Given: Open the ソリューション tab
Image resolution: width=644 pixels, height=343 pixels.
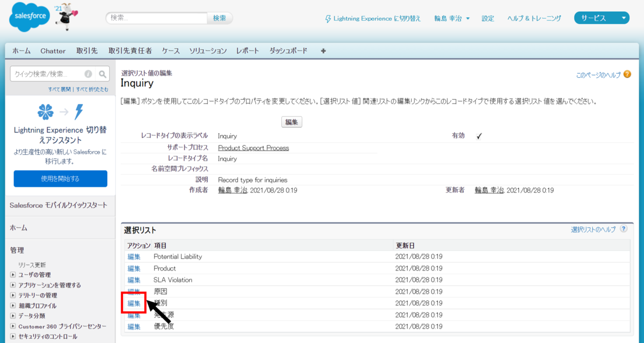Looking at the screenshot, I should tap(208, 51).
